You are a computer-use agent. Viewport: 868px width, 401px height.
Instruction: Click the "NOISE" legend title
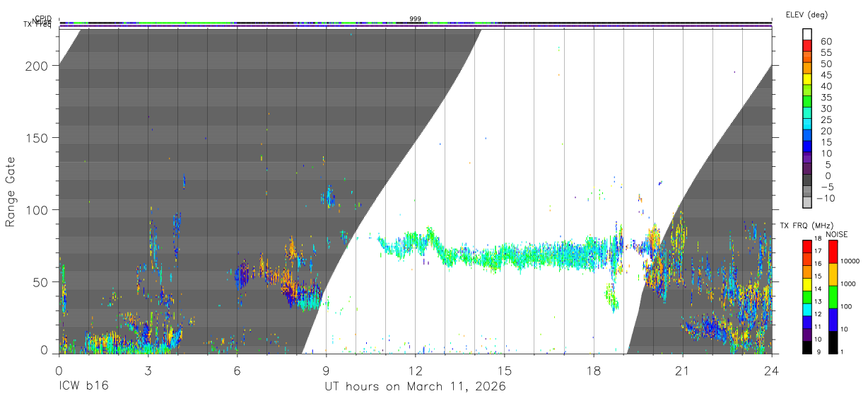click(836, 234)
